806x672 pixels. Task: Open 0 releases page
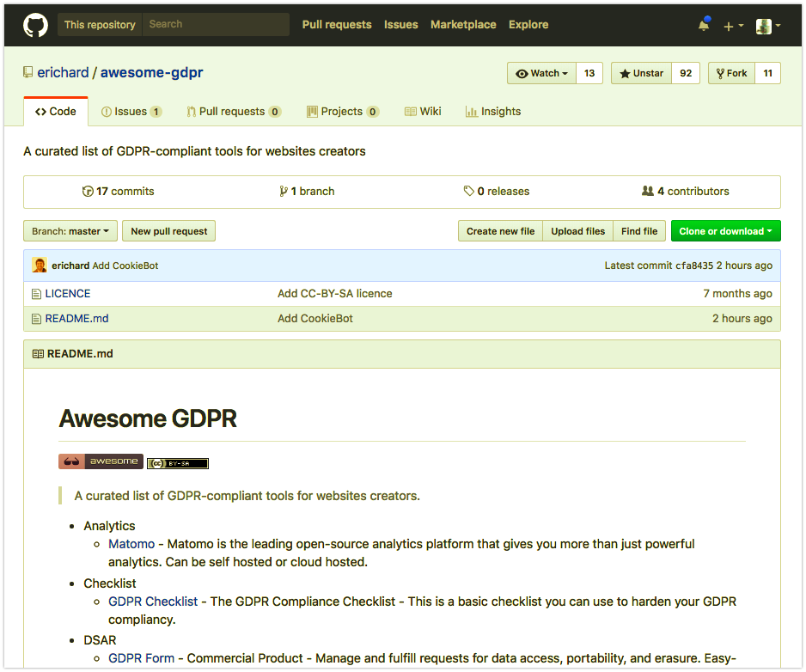[x=497, y=192]
